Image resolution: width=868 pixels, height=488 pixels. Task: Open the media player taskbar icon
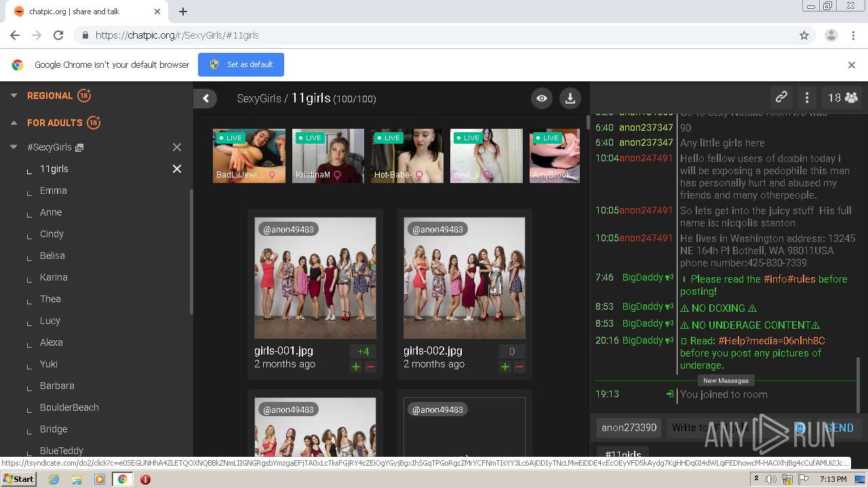coord(100,479)
